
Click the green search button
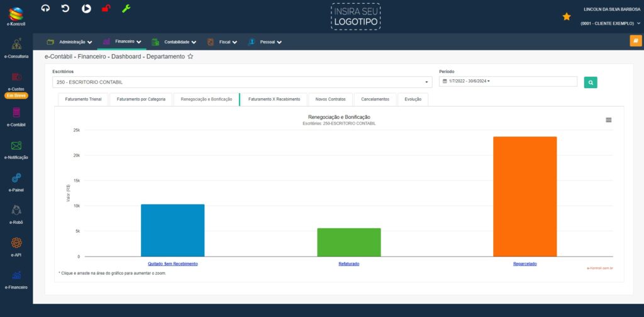(591, 82)
